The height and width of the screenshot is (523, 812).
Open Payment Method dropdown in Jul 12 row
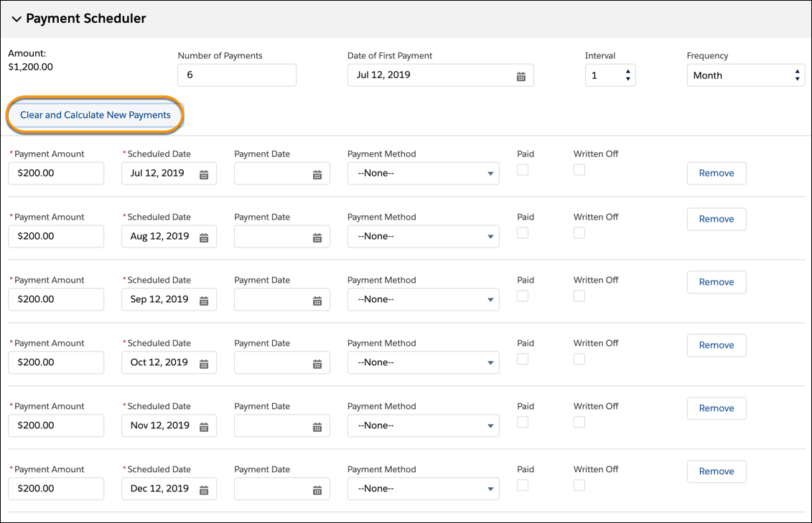click(423, 174)
